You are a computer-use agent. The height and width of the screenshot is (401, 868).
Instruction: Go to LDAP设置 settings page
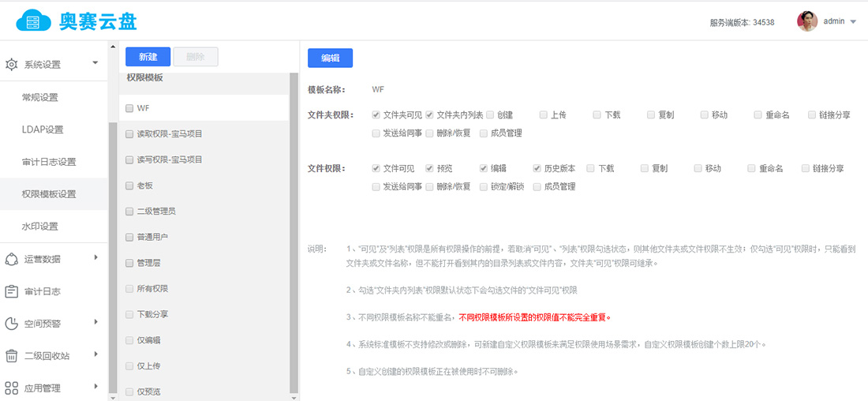click(x=43, y=129)
